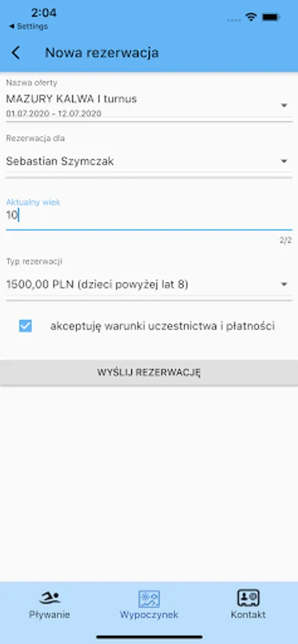
Task: Tap the akceptuję warunki uczestnictwa text label
Action: pos(162,326)
